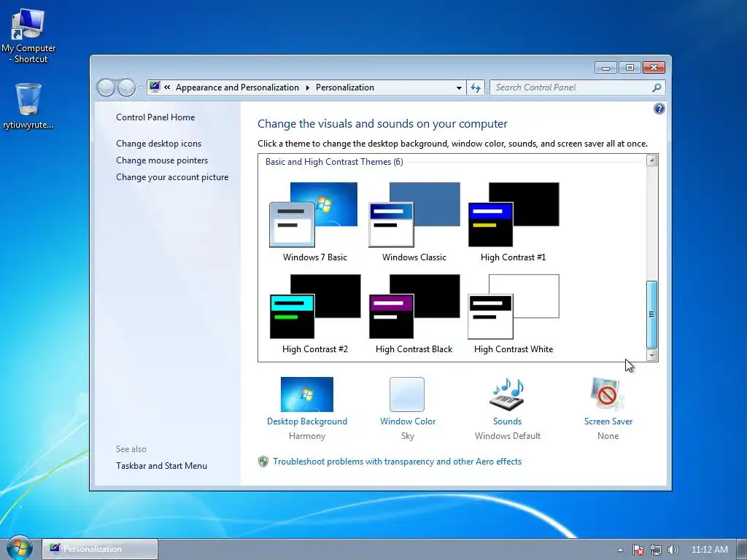Click the Action Center flag tray icon
The width and height of the screenshot is (747, 560).
tap(638, 550)
